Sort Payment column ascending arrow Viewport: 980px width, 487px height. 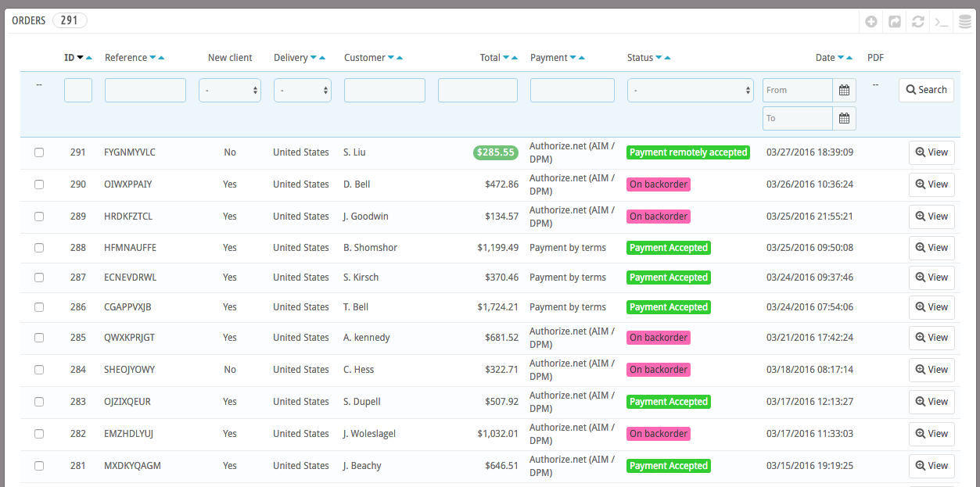[582, 58]
